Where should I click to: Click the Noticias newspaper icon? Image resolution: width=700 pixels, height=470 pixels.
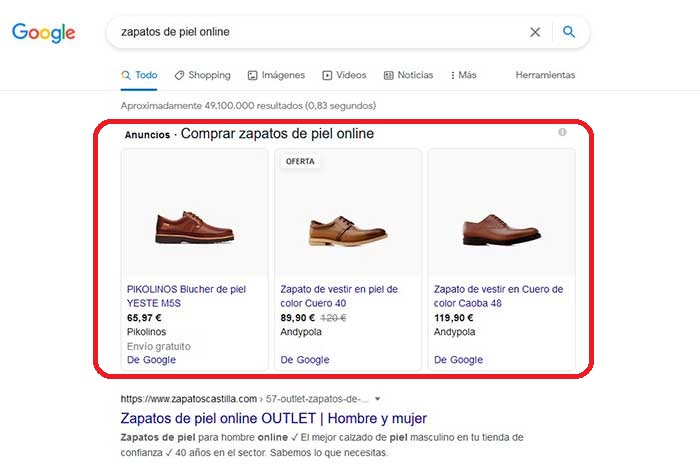point(389,75)
